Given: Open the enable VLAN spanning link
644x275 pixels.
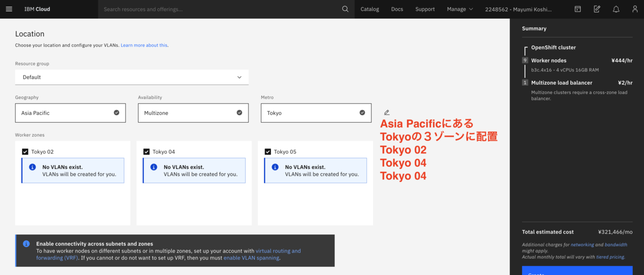Looking at the screenshot, I should (x=251, y=258).
